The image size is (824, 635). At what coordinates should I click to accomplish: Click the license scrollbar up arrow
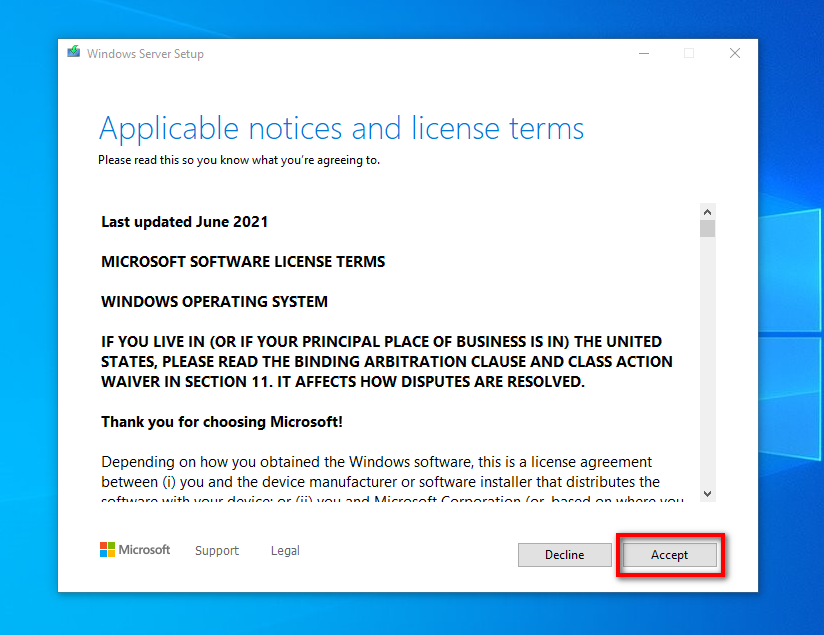[x=707, y=212]
